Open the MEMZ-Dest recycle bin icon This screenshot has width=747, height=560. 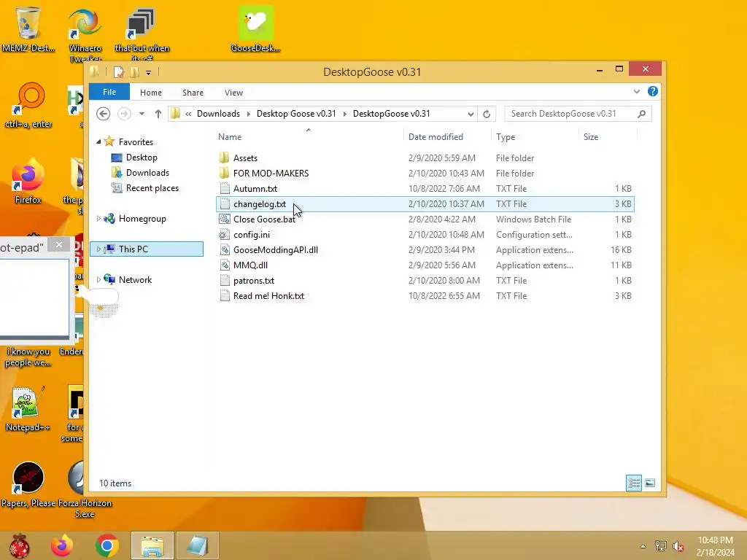click(x=28, y=29)
